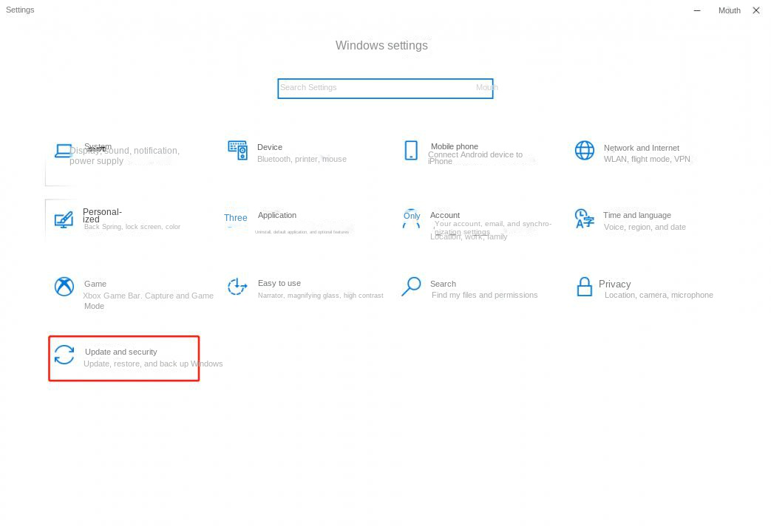Click the Privacy lock icon

click(x=584, y=287)
